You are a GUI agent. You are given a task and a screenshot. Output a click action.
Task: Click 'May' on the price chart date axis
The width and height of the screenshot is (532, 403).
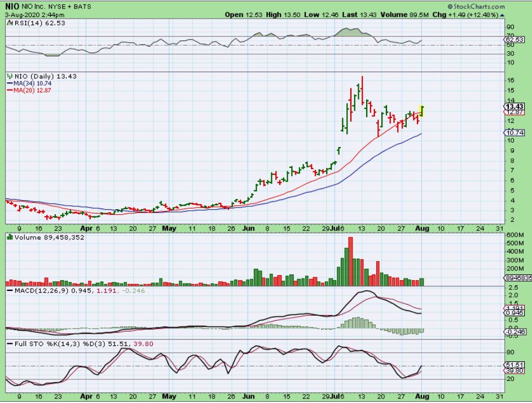(169, 228)
